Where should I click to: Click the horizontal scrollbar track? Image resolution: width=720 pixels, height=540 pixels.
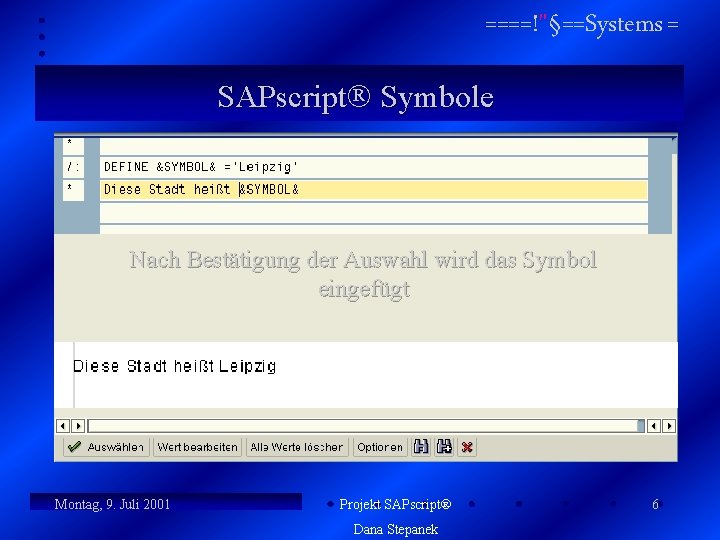(x=366, y=426)
